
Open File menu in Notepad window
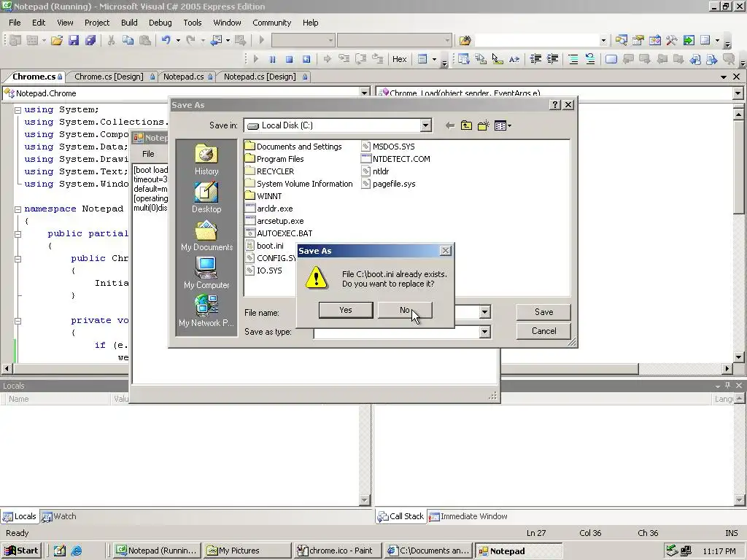(x=148, y=154)
